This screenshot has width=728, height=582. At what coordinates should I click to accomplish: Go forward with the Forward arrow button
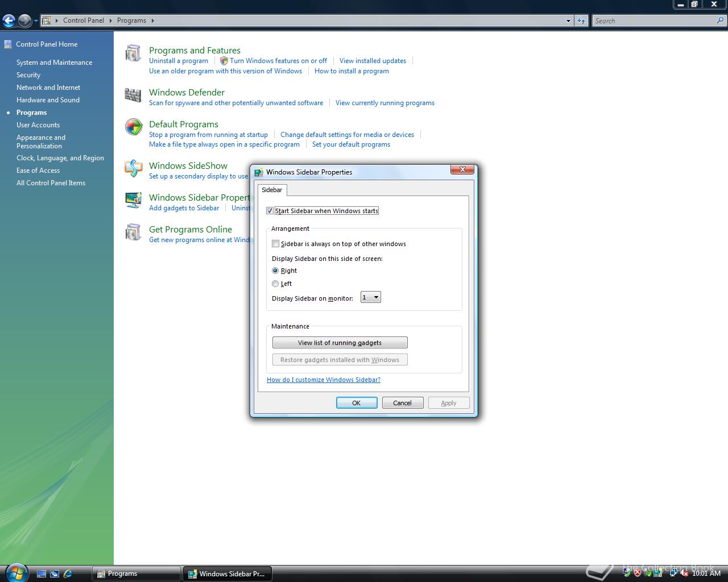point(24,21)
